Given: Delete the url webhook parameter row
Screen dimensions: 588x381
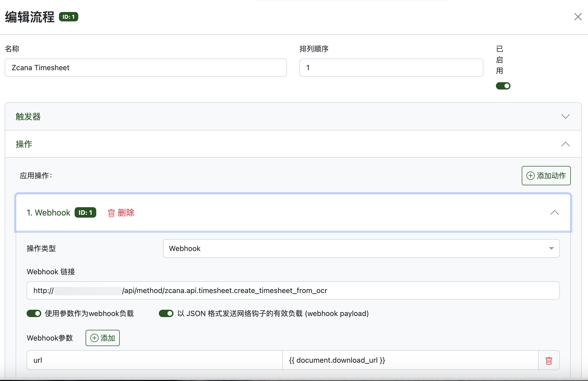Looking at the screenshot, I should point(549,360).
